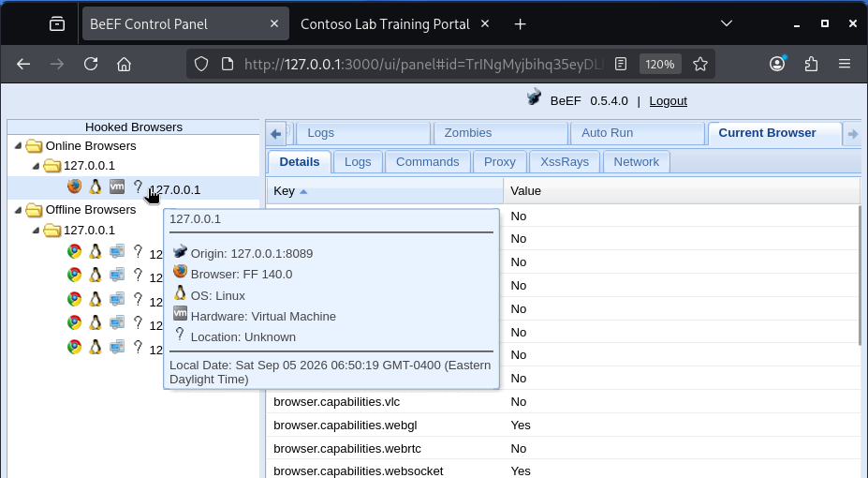Collapse 127.0.0.1 folder under Online Browsers
The height and width of the screenshot is (478, 868).
point(36,166)
